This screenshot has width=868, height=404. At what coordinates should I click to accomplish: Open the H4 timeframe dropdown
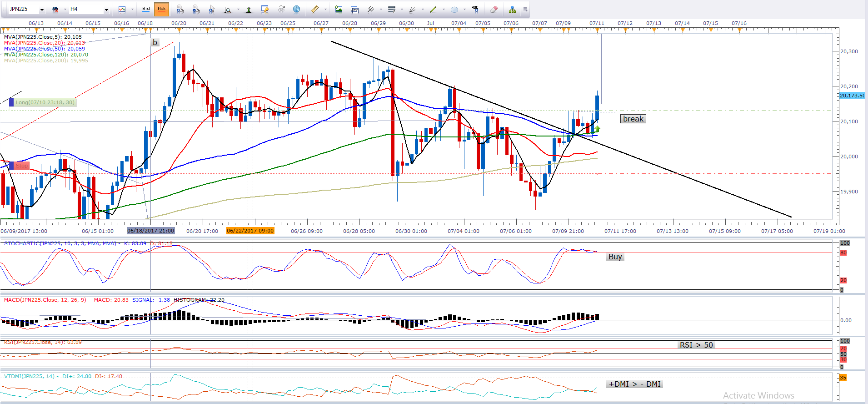coord(106,10)
